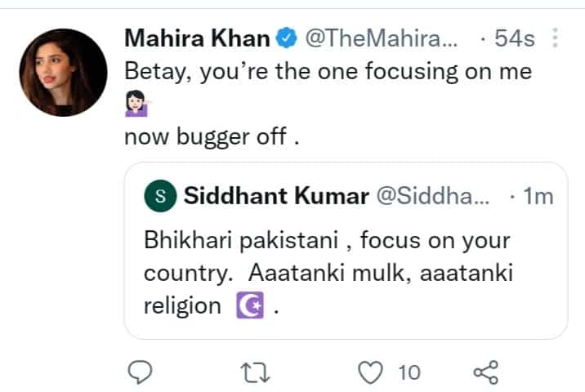Click the shrugging woman emoji in the tweet
Image resolution: width=585 pixels, height=392 pixels.
pos(136,105)
